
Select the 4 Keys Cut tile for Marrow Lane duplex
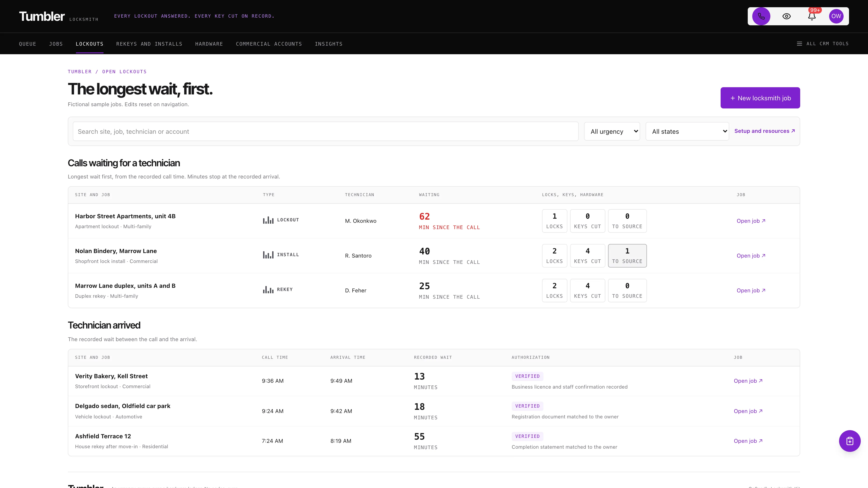587,290
